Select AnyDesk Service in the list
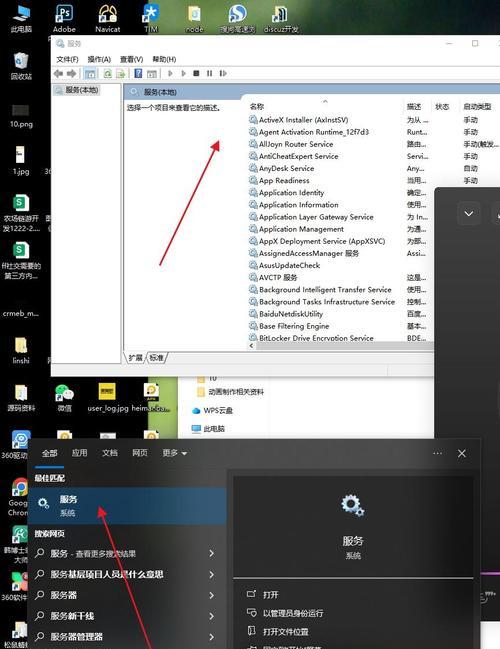 [286, 168]
